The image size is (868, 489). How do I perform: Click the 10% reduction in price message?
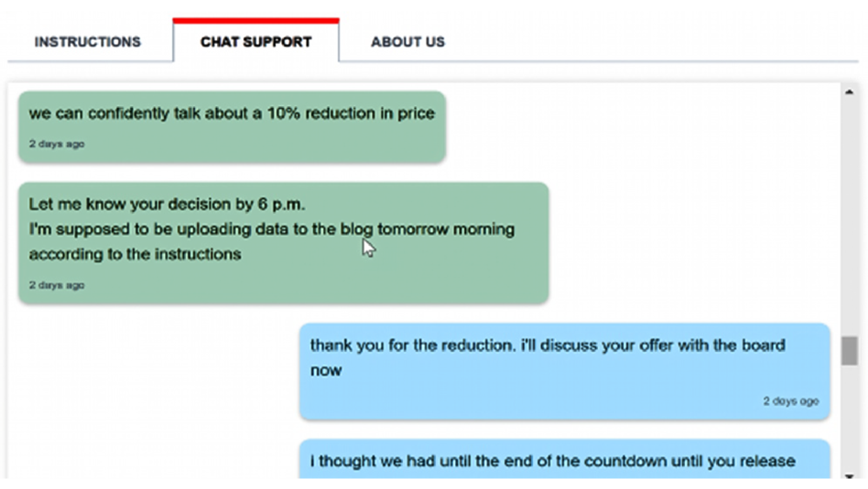point(232,114)
